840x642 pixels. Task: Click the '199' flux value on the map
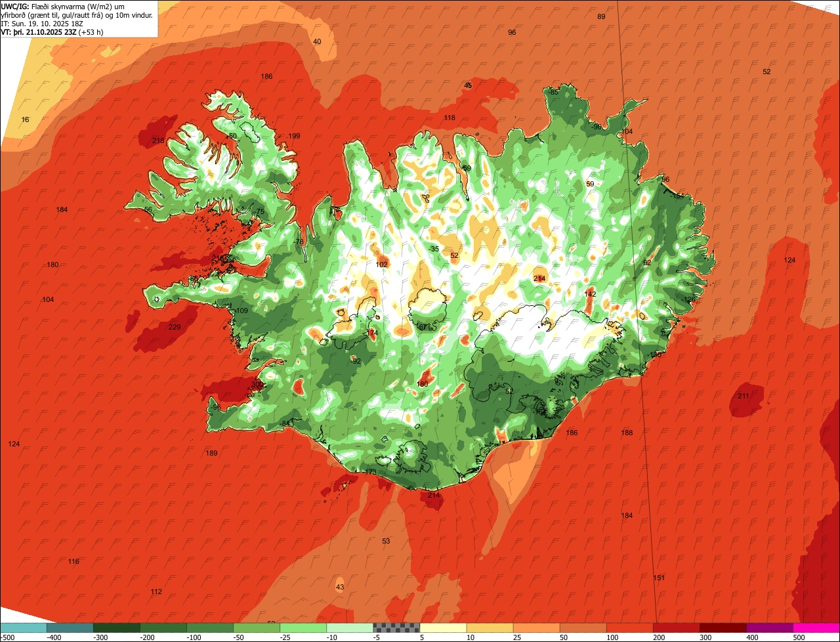(294, 136)
